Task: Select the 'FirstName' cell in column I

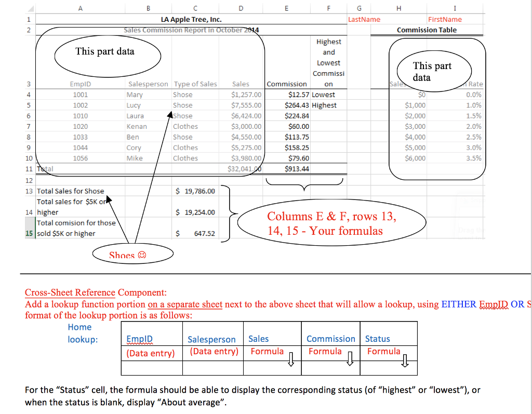Action: point(444,19)
